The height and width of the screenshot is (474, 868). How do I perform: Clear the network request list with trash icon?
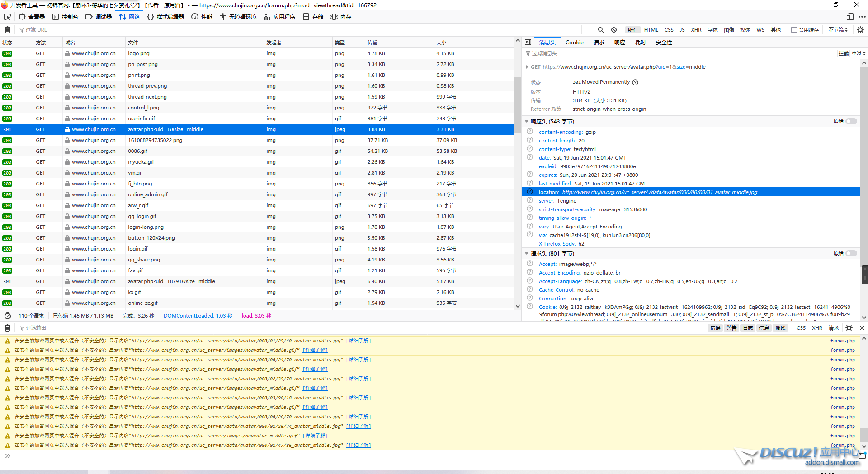pos(7,30)
